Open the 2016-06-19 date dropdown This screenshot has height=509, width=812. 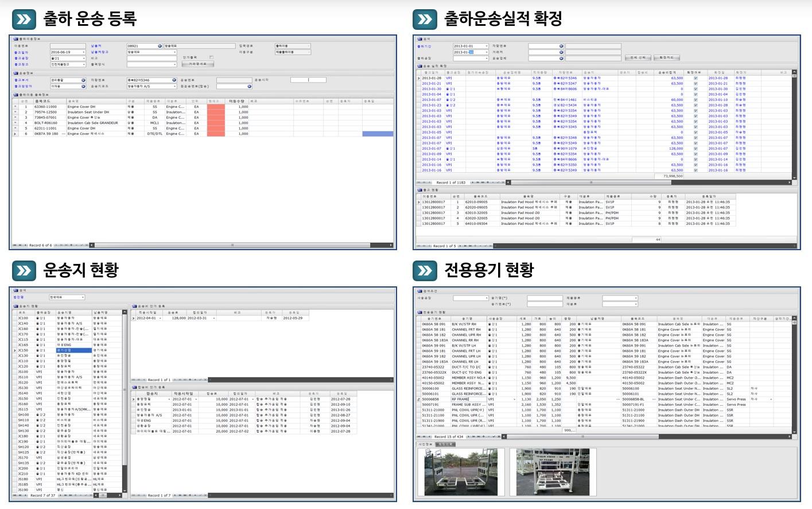(x=83, y=52)
